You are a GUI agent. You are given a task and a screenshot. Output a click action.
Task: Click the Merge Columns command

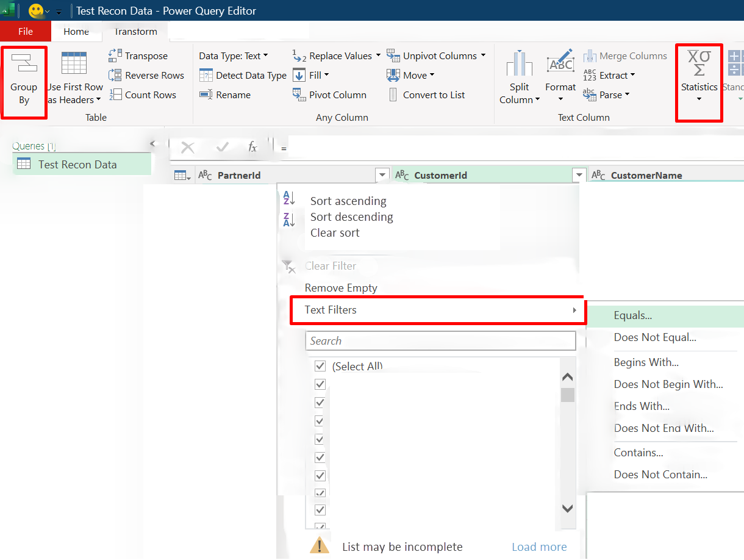tap(625, 56)
